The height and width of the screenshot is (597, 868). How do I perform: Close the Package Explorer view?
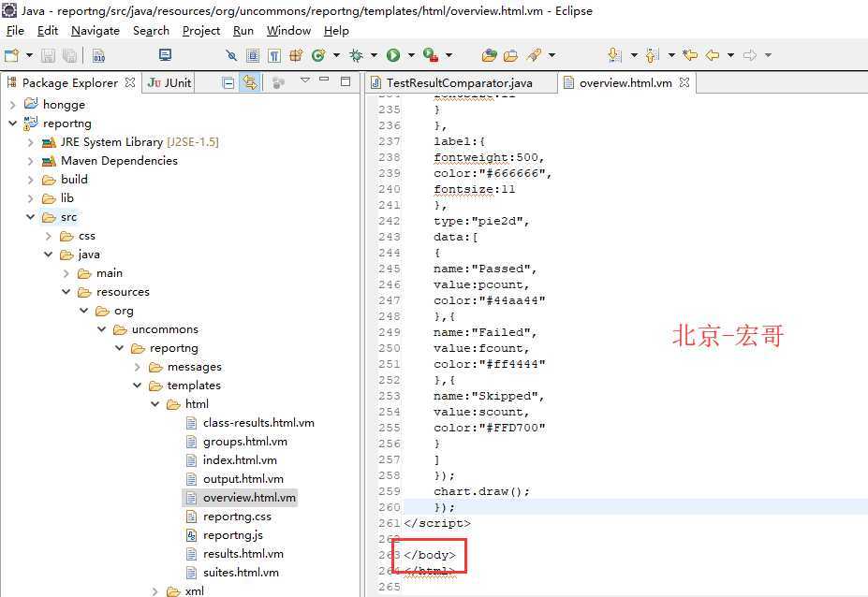[x=130, y=82]
